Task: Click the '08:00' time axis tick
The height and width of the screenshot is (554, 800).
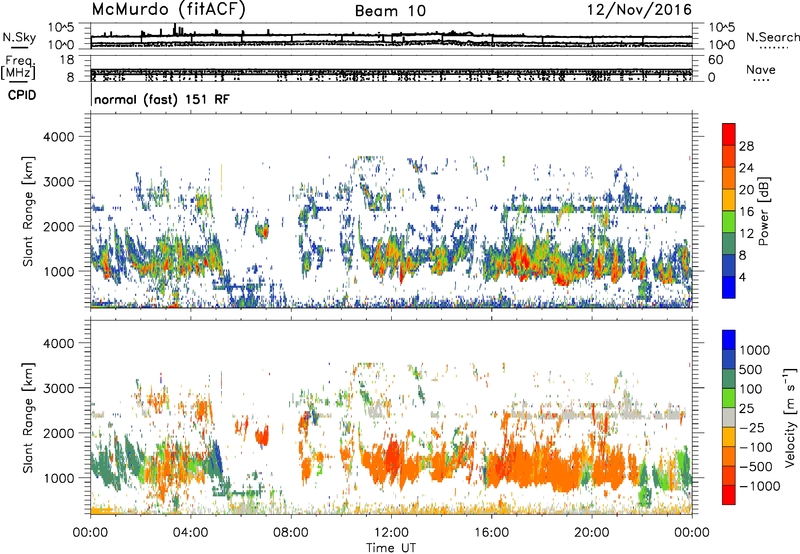Action: [291, 533]
